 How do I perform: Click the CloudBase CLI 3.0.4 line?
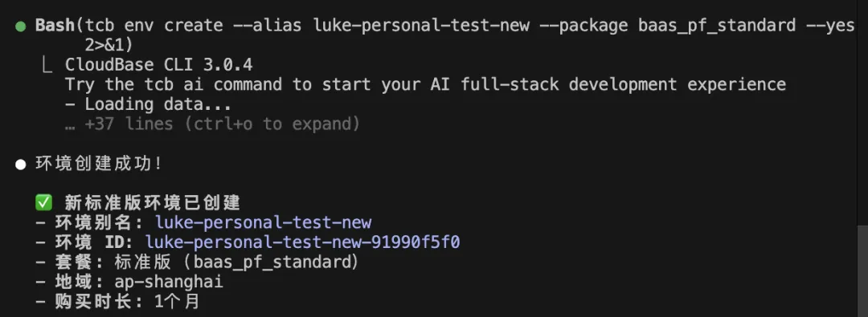159,65
